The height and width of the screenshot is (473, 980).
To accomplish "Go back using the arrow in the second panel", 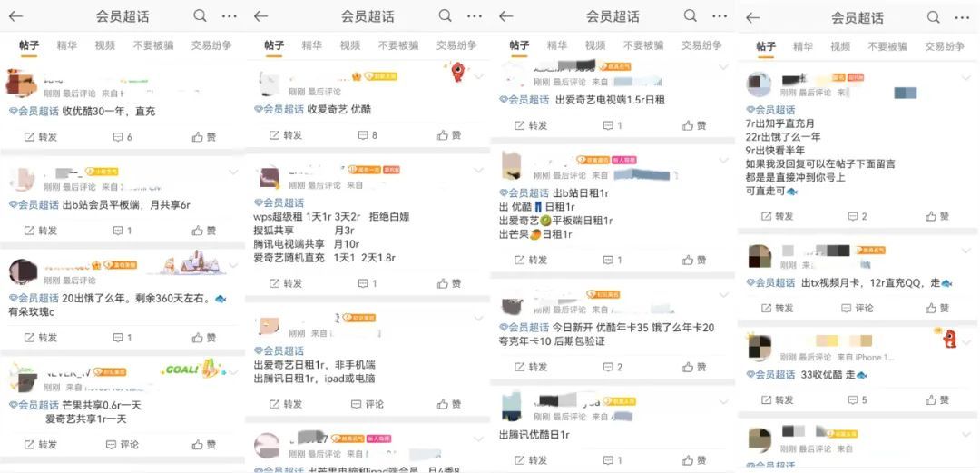I will point(260,16).
